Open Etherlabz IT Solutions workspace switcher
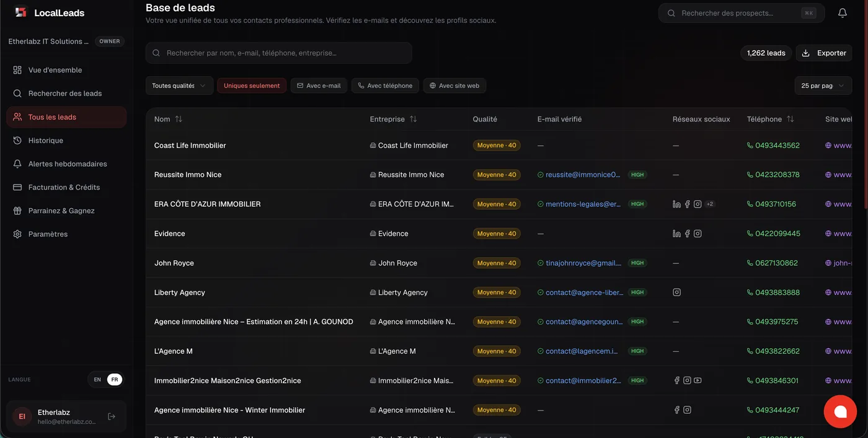Viewport: 868px width, 438px height. click(48, 42)
